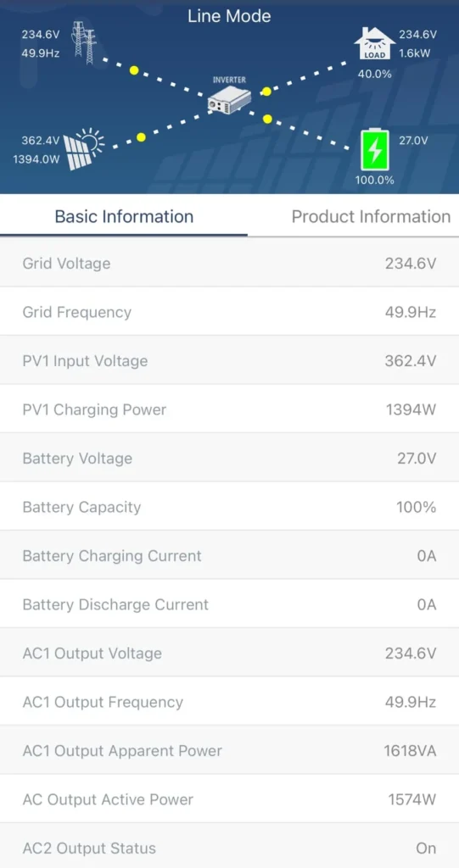Open the Product Information tab

(371, 216)
